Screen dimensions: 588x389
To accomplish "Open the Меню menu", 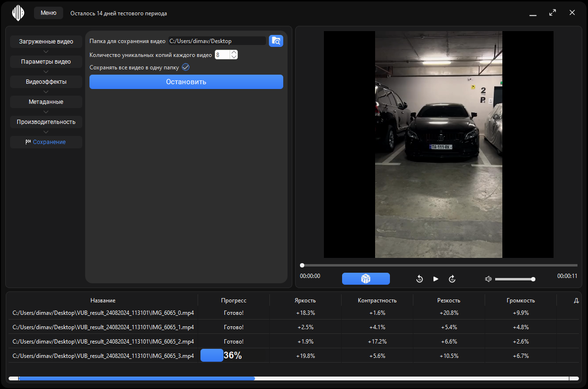I will point(48,13).
